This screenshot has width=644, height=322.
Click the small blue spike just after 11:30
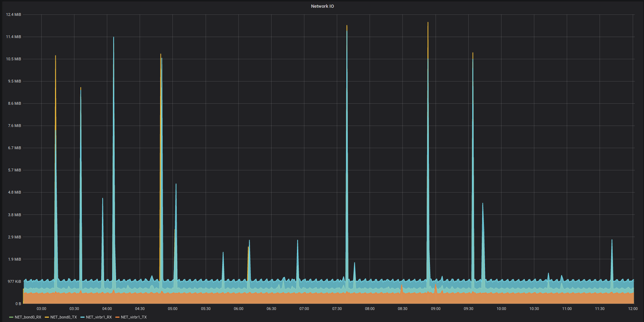pyautogui.click(x=612, y=260)
